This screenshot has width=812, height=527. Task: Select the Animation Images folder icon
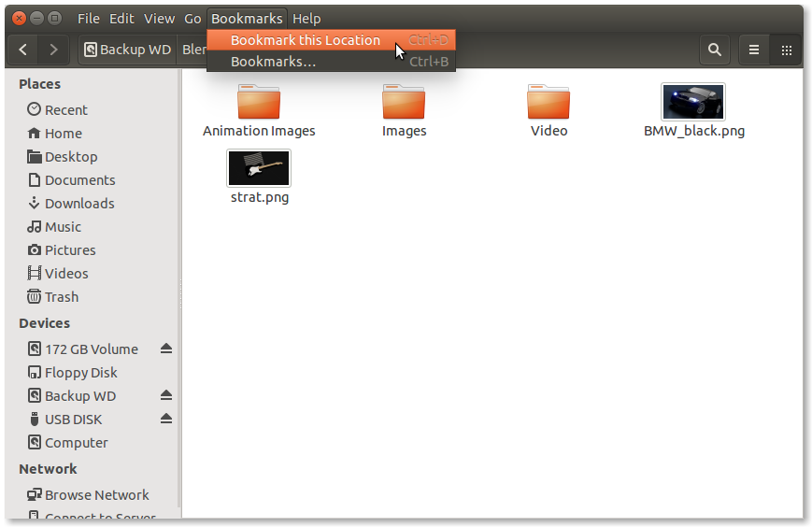tap(259, 102)
